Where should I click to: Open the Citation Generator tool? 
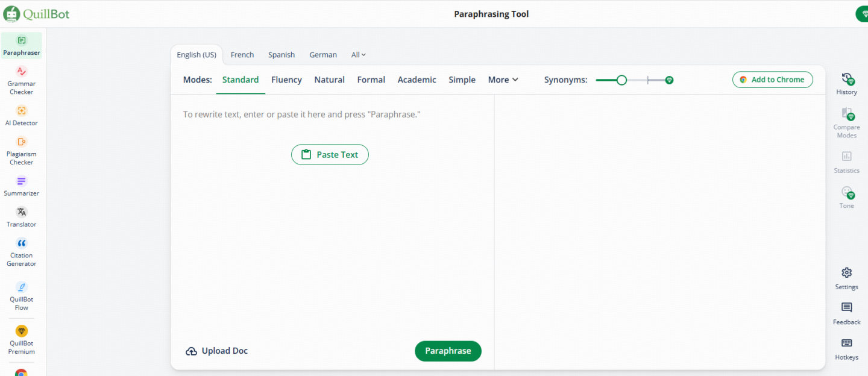point(22,252)
